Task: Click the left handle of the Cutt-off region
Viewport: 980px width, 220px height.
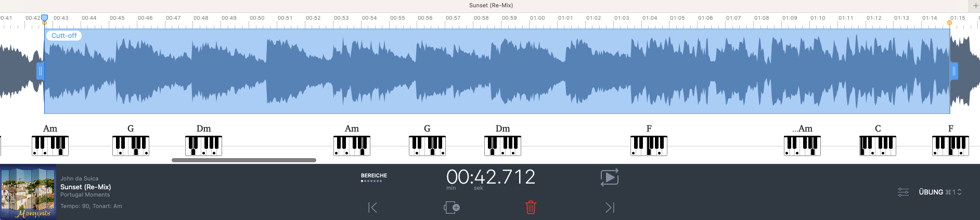Action: coord(40,71)
